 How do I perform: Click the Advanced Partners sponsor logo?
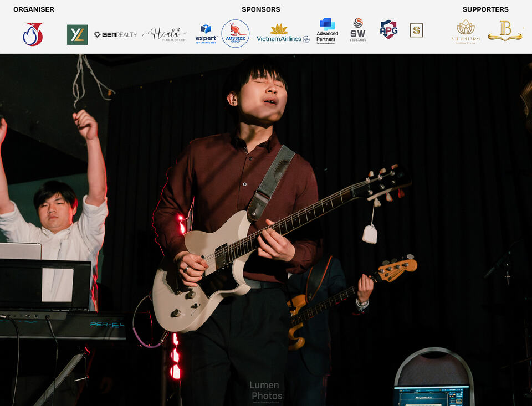pos(327,31)
